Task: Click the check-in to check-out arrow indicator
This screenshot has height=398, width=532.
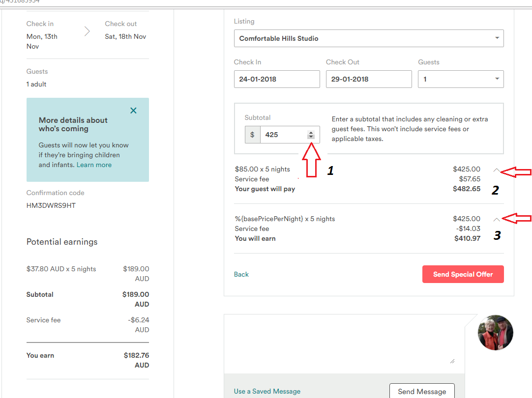Action: [87, 30]
